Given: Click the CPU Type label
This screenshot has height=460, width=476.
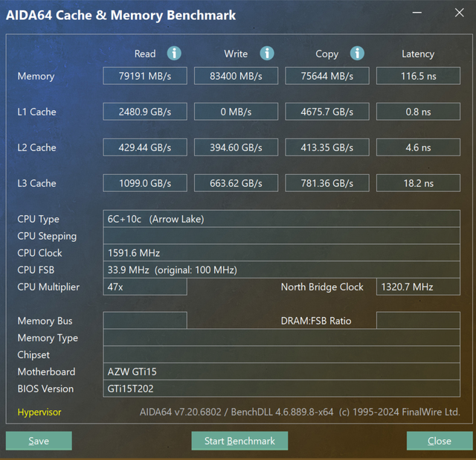Looking at the screenshot, I should tap(38, 219).
